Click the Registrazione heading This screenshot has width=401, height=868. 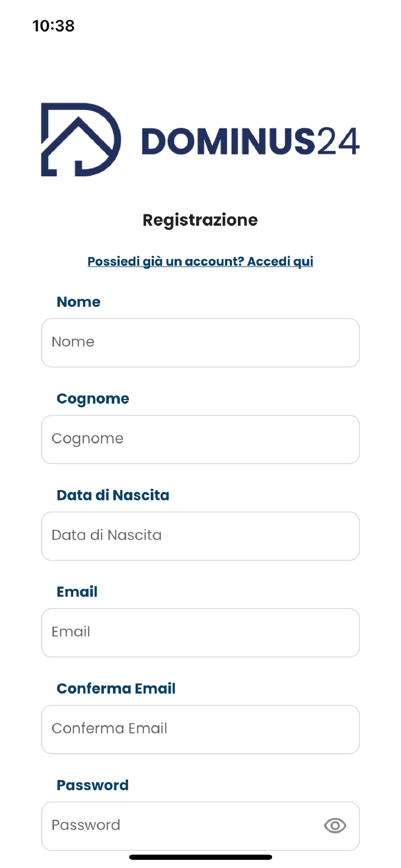point(200,220)
